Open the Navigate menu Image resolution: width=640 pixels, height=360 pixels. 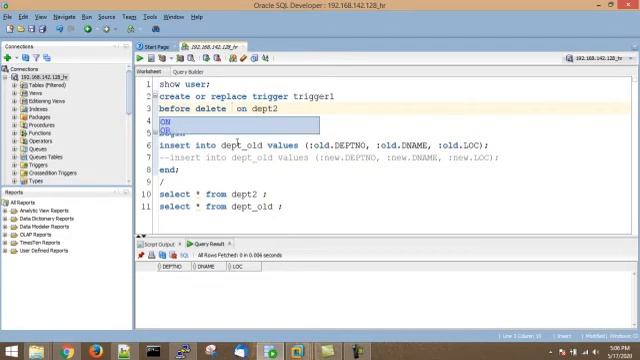(x=64, y=17)
